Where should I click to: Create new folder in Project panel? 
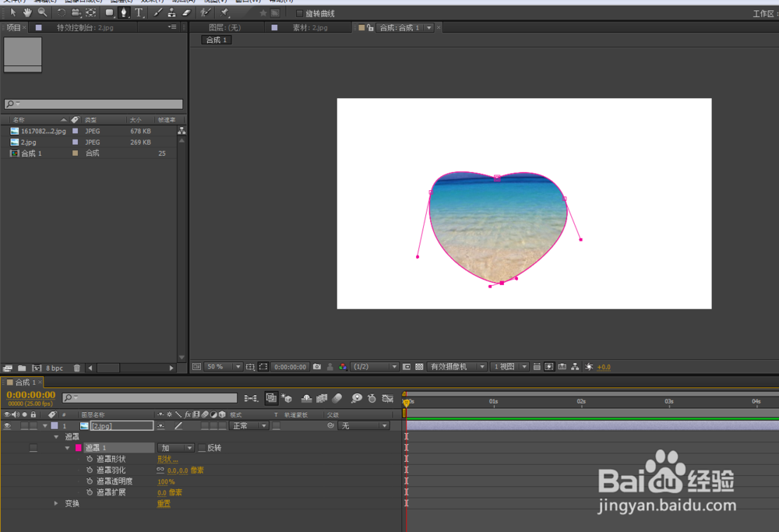click(22, 368)
